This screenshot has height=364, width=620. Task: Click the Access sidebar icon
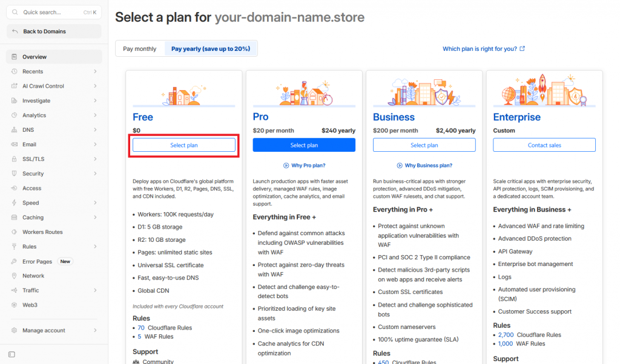pyautogui.click(x=15, y=188)
